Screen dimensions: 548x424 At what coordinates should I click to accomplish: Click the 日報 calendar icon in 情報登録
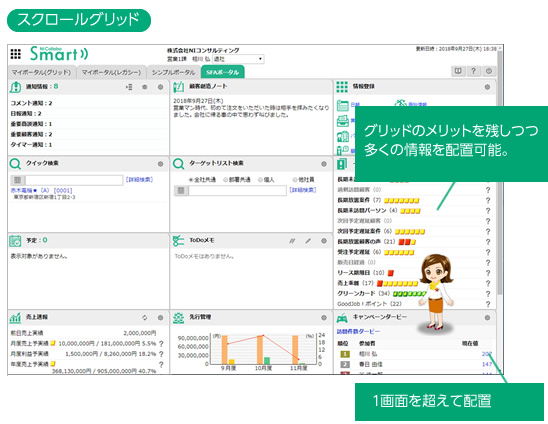click(342, 106)
